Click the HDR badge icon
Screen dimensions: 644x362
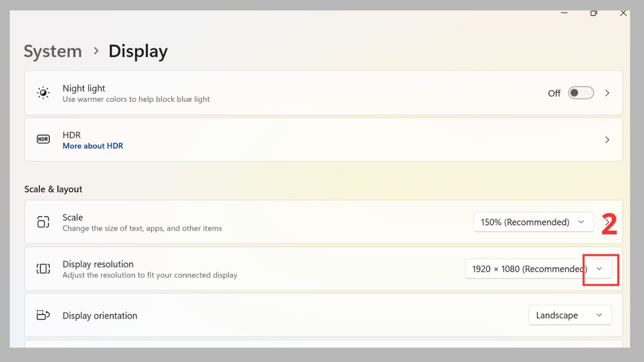pyautogui.click(x=43, y=139)
